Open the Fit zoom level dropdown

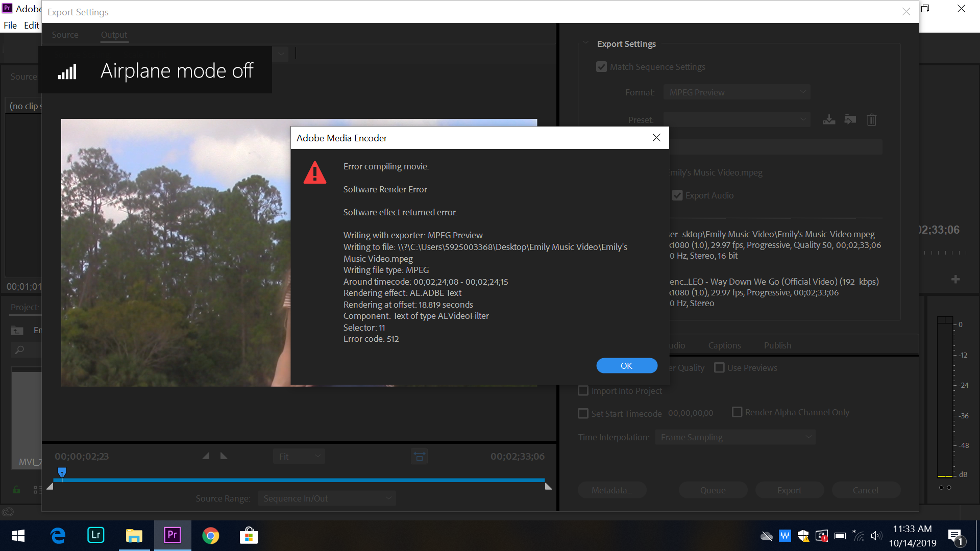coord(299,456)
